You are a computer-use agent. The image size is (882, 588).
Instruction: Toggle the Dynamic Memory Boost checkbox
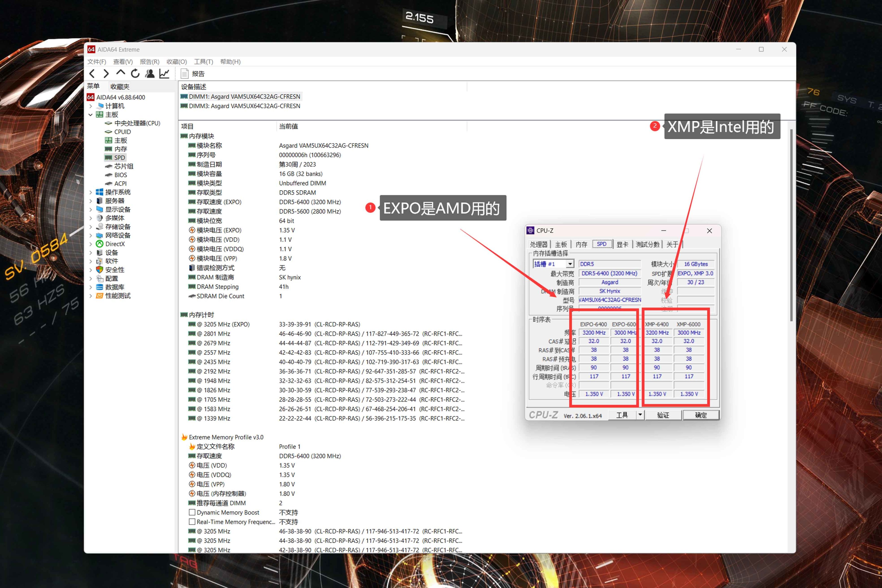click(192, 512)
